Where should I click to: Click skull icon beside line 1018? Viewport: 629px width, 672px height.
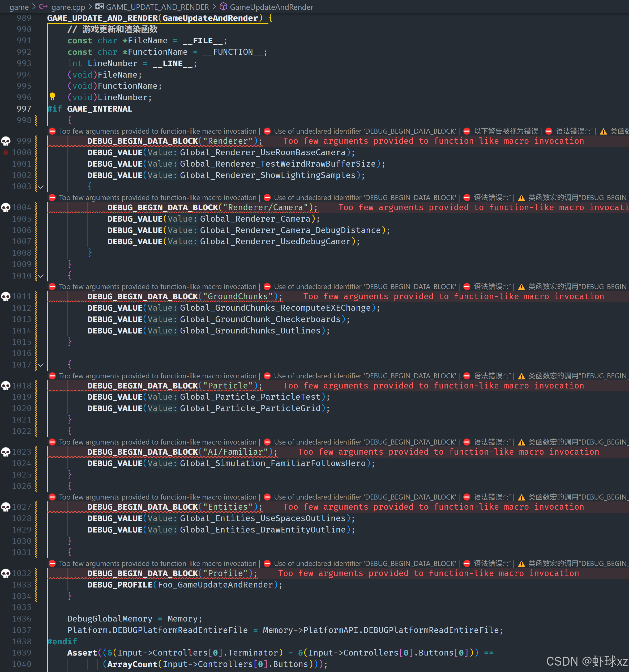click(6, 386)
